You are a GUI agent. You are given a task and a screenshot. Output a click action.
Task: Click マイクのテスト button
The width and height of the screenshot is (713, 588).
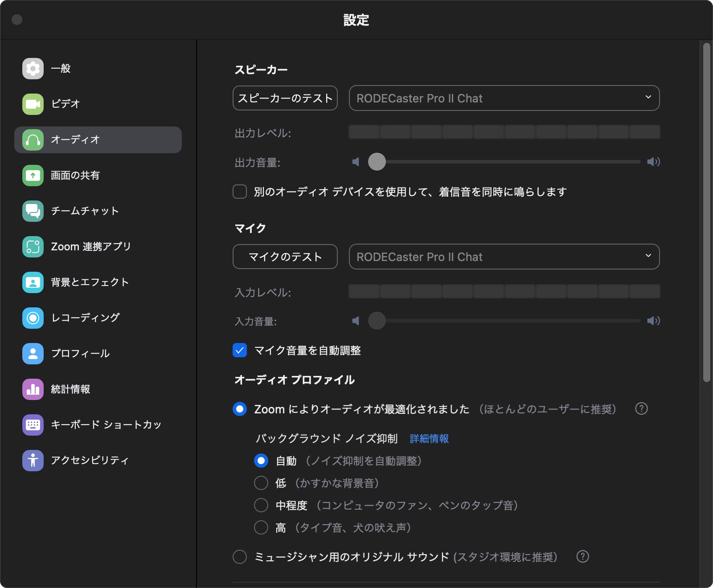tap(285, 257)
